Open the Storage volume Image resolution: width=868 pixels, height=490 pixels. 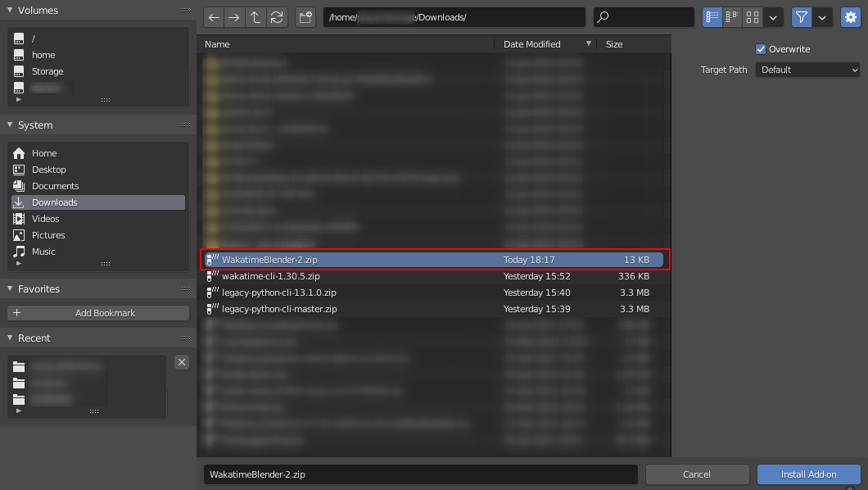coord(98,71)
